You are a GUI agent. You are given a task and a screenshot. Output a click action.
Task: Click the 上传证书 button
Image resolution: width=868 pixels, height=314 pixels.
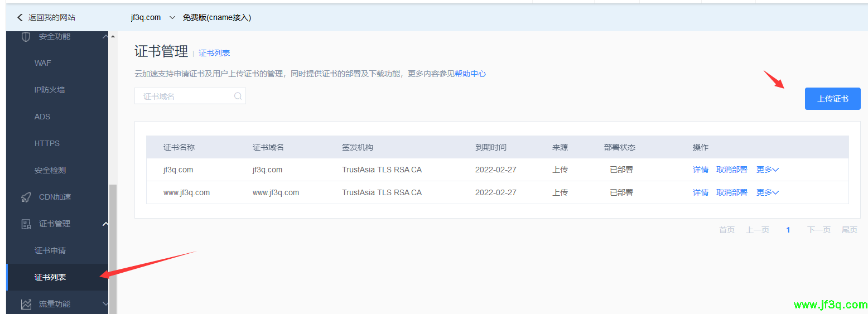(832, 99)
